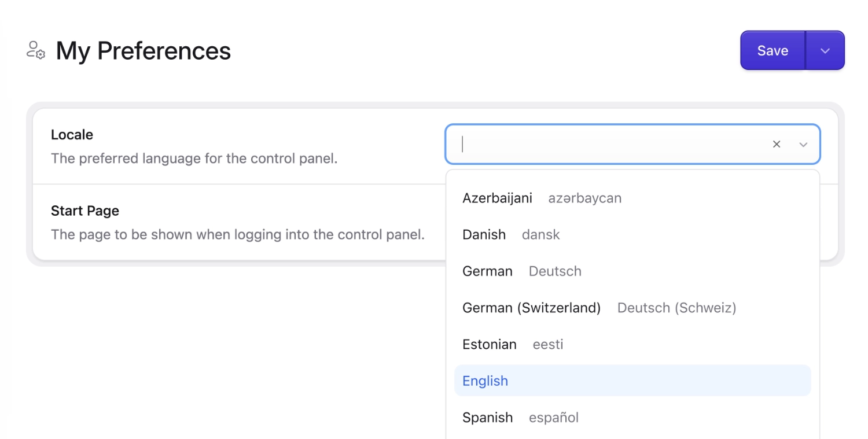
Task: Click the Start Page description about login page
Action: pyautogui.click(x=238, y=234)
